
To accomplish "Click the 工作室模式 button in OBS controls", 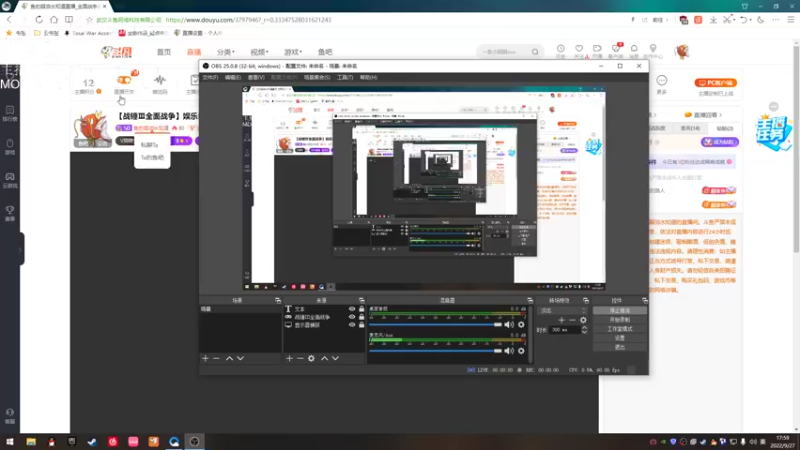I will tap(620, 329).
